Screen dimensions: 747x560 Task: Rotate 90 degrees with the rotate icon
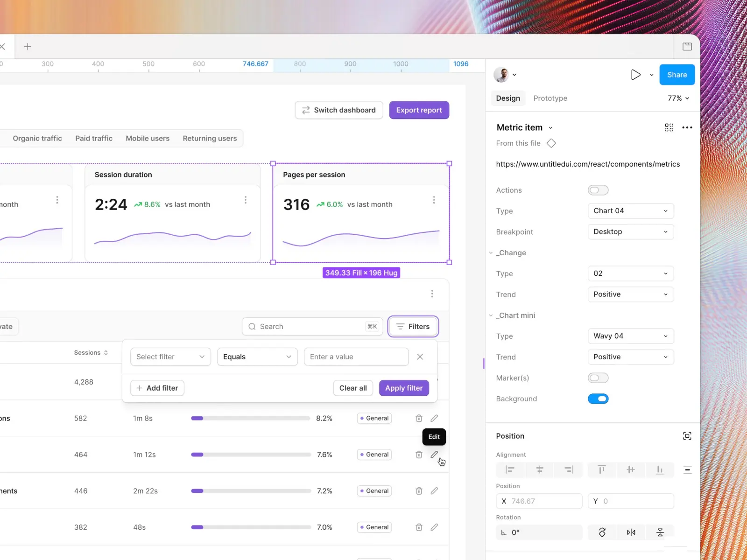602,532
